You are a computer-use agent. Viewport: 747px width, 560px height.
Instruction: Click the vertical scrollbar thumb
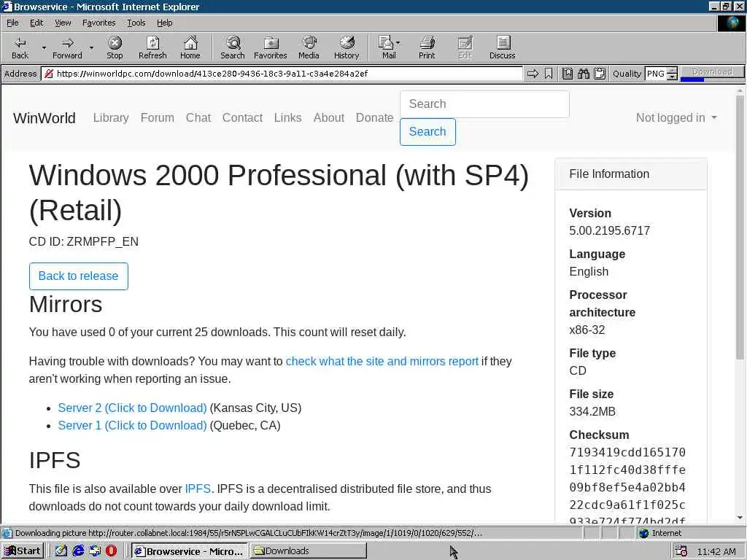click(740, 227)
